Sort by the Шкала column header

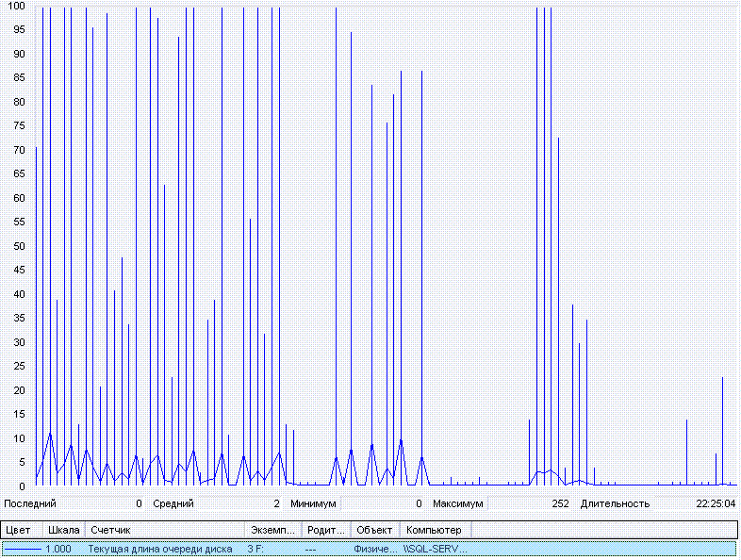pyautogui.click(x=64, y=530)
